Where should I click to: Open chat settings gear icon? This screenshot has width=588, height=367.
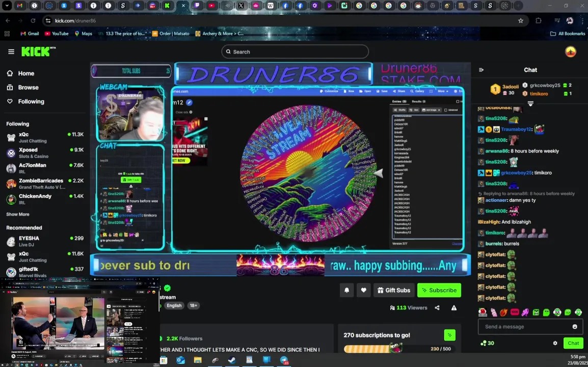pos(555,343)
